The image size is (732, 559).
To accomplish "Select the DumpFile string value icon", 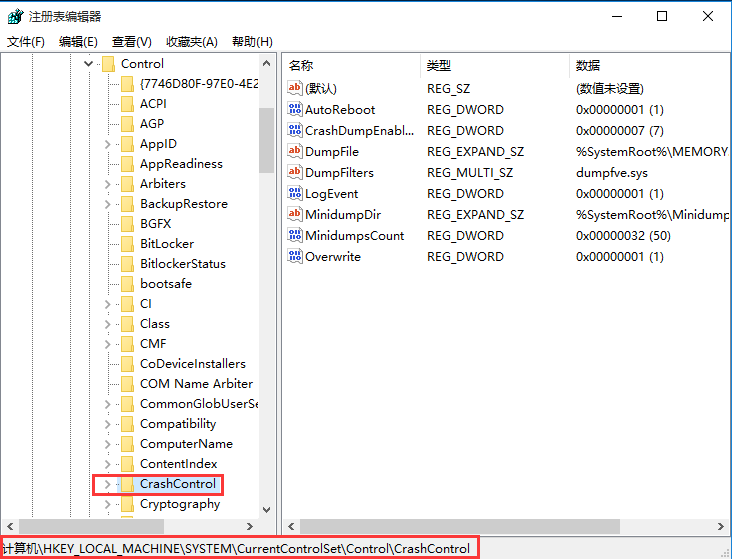I will tap(295, 152).
